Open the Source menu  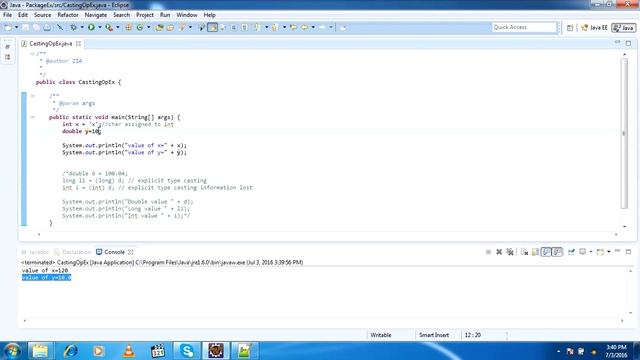point(42,15)
